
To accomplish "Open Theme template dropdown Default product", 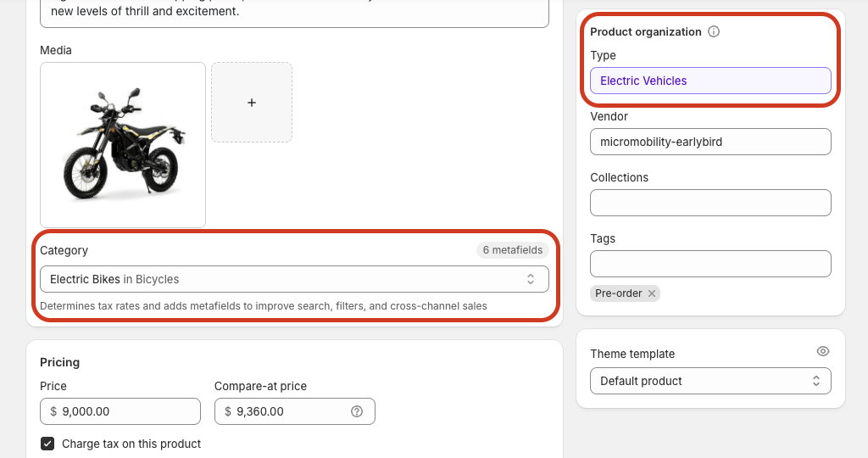I will point(710,381).
